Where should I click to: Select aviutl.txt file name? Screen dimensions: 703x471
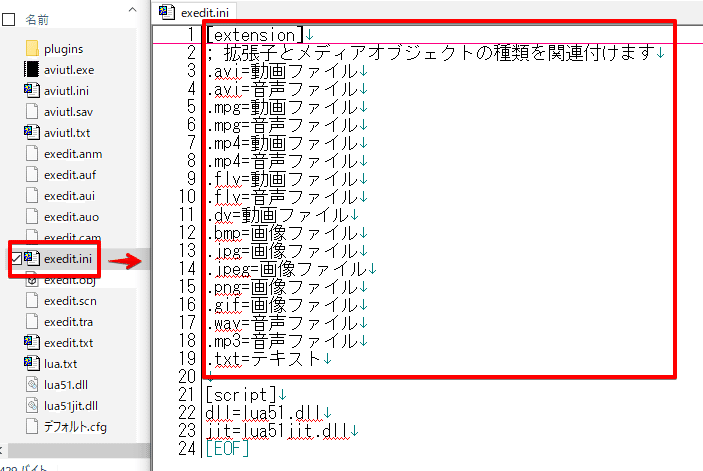pos(67,133)
